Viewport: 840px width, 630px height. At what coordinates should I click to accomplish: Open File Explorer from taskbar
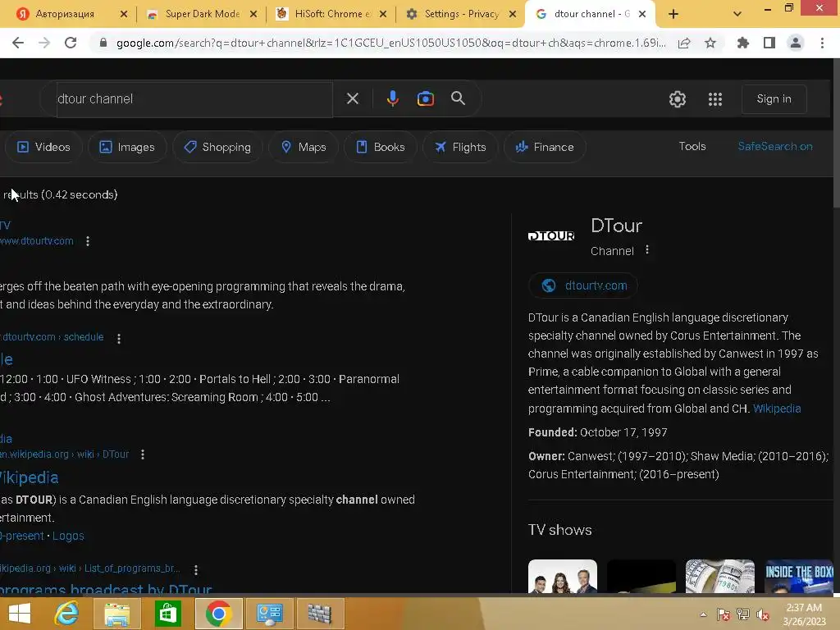[116, 613]
